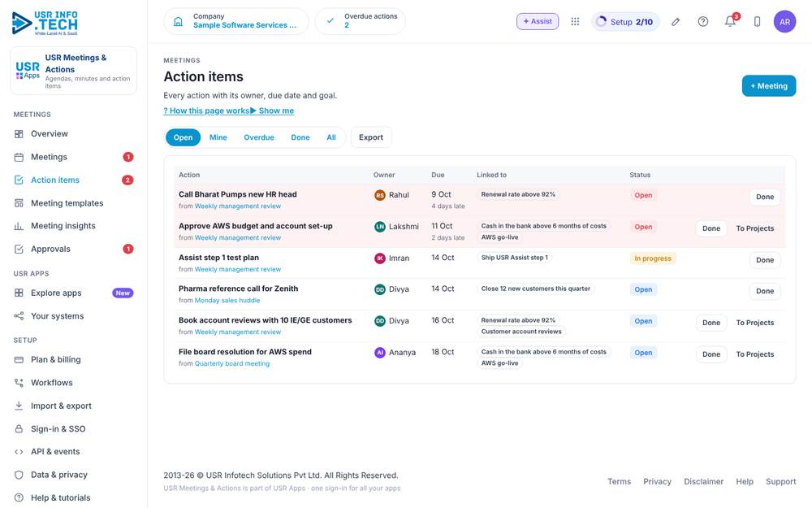Click Close 12 new customers this quarter tag

[535, 289]
